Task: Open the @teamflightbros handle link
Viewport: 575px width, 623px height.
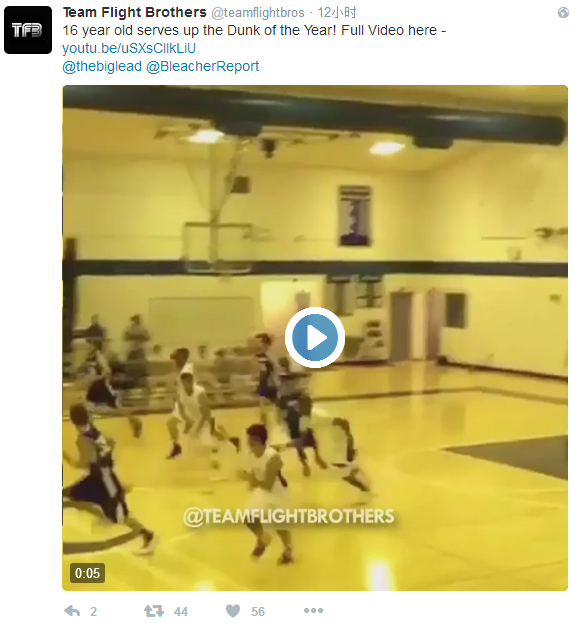Action: pyautogui.click(x=257, y=13)
